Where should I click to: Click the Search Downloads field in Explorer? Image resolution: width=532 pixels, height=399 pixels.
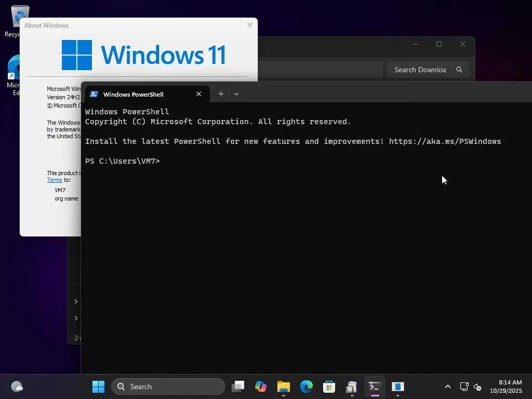click(428, 70)
